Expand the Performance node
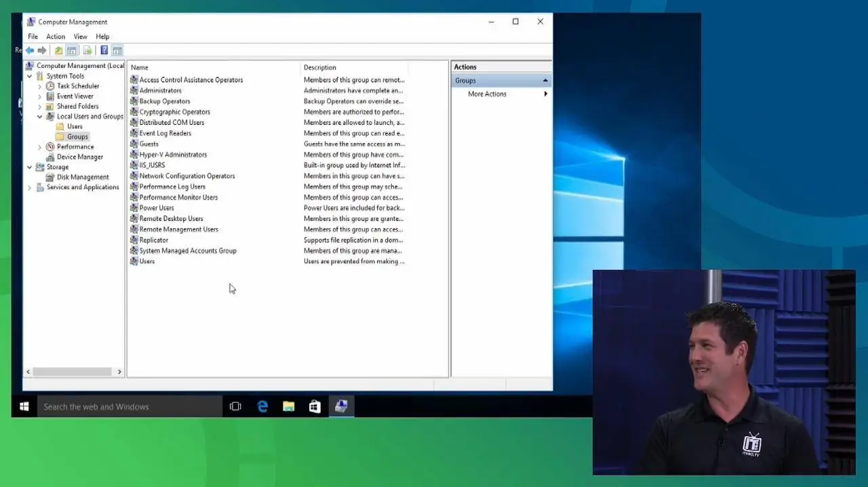The image size is (868, 487). click(40, 147)
